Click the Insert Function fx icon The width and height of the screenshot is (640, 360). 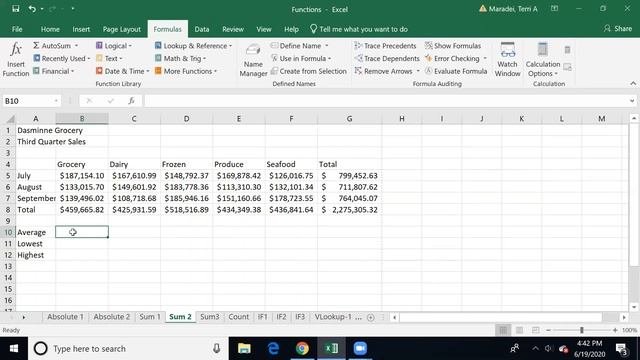pos(16,50)
